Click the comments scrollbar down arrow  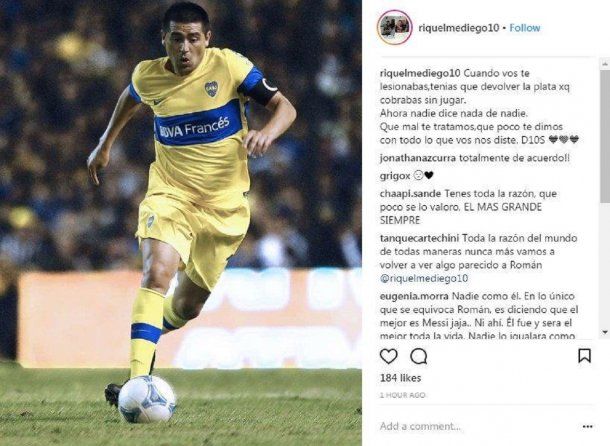pos(605,332)
